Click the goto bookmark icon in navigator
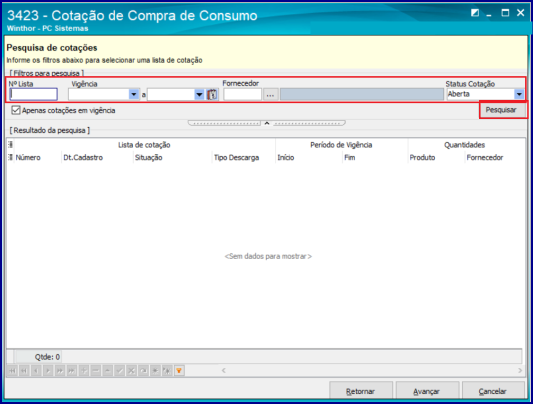The height and width of the screenshot is (404, 533). pyautogui.click(x=167, y=371)
